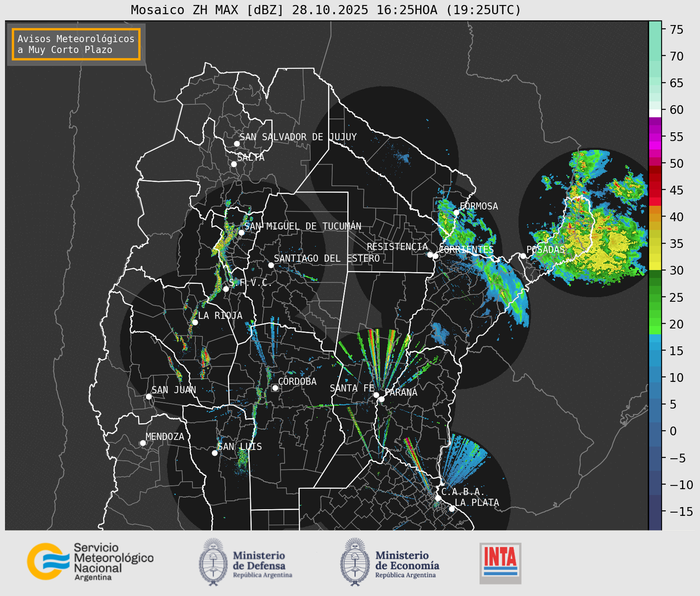Click the Avisos Meteorológicos a Muy Corto Plazo box

click(76, 44)
